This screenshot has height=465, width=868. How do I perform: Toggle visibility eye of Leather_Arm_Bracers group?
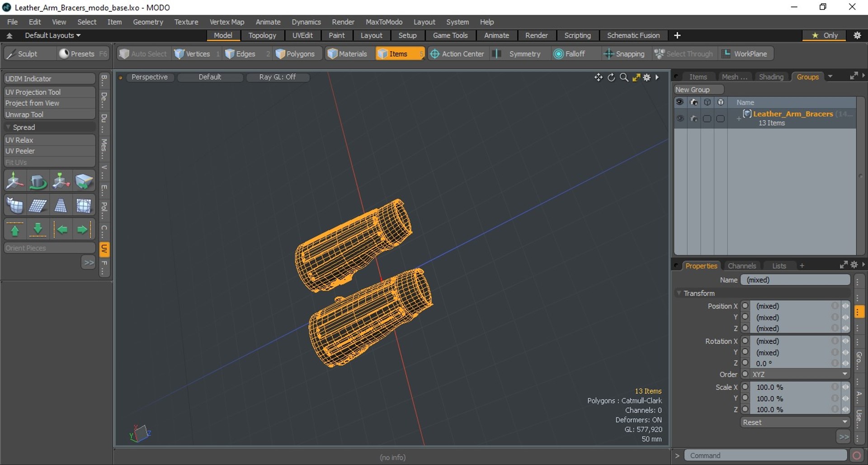[680, 119]
